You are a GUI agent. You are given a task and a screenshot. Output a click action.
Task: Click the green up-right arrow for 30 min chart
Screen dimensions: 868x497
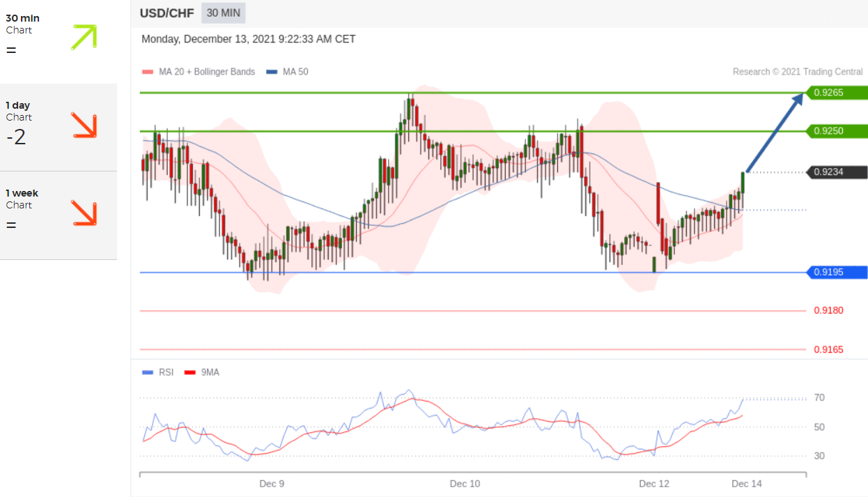pyautogui.click(x=84, y=37)
